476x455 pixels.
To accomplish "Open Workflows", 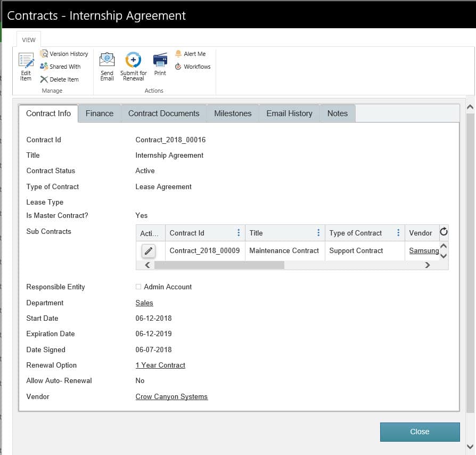I will tap(193, 67).
